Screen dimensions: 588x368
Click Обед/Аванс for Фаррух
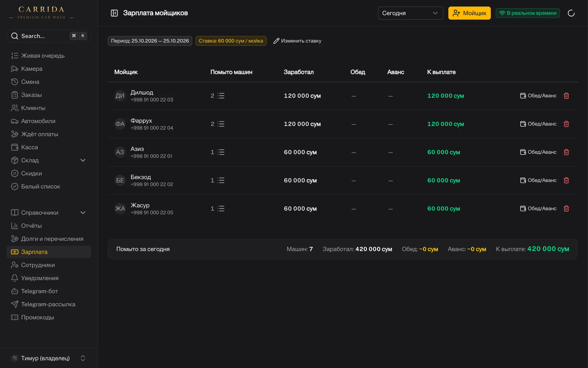coord(538,124)
